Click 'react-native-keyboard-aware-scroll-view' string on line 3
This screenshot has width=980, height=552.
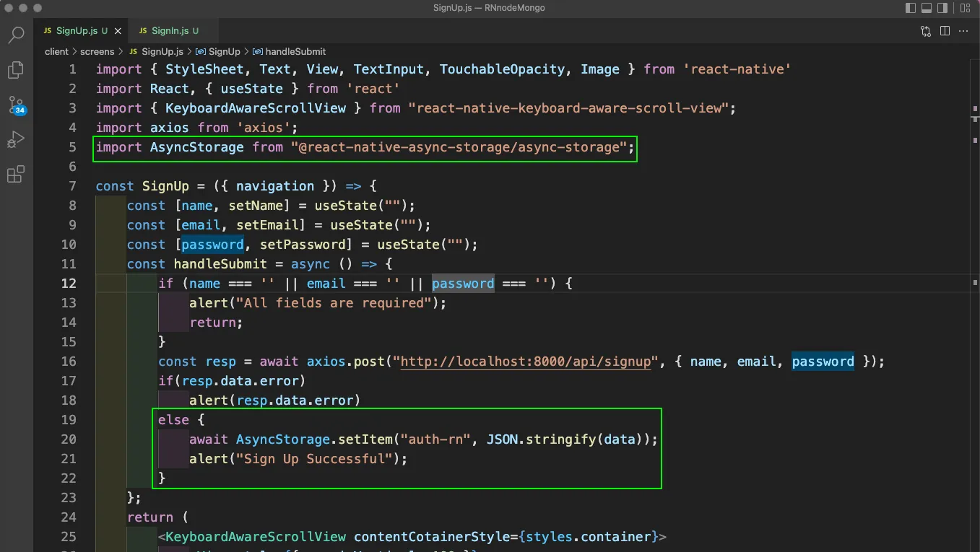[x=568, y=108]
